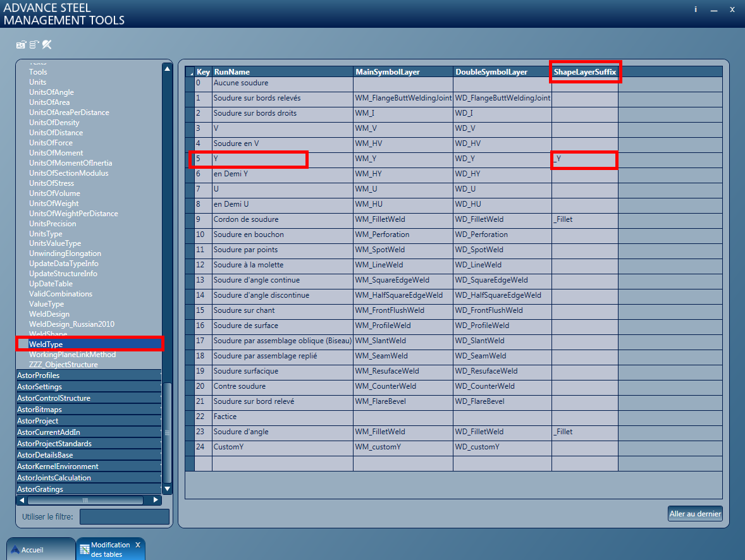Click the vertical scrollbar thumb near AstorCurrentAddIn
Image resolution: width=745 pixels, height=560 pixels.
(167, 432)
